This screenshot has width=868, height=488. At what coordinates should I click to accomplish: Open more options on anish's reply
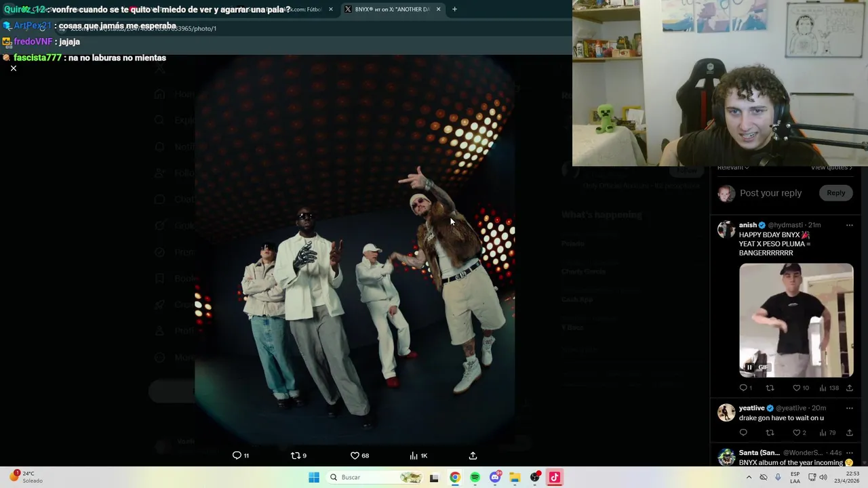coord(849,225)
